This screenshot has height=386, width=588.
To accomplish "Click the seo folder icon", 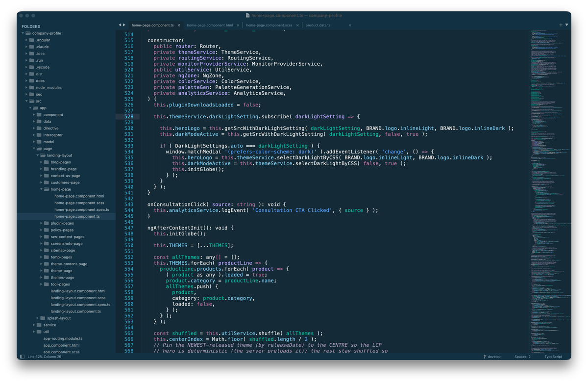I will click(x=31, y=94).
